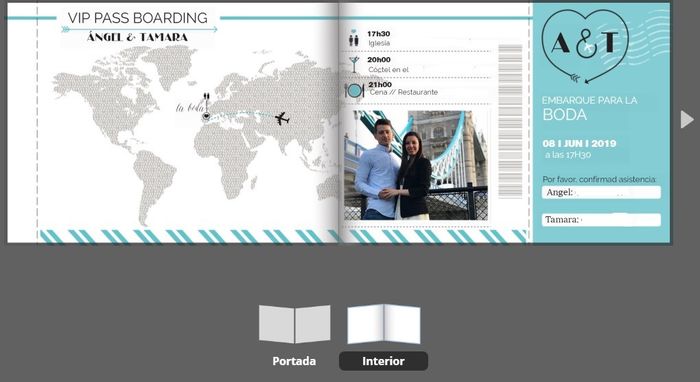Select the Portada folded card thumbnail
The width and height of the screenshot is (700, 382).
[295, 324]
